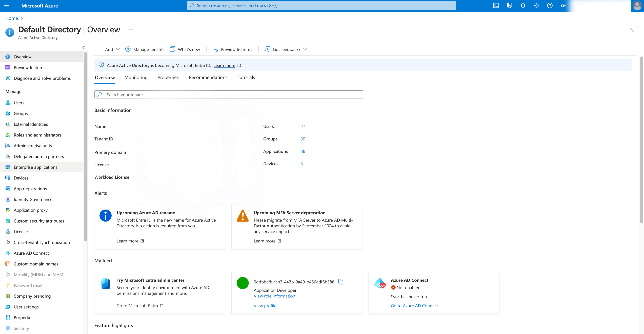Close the Default Directory blade
This screenshot has width=644, height=334.
pyautogui.click(x=632, y=30)
